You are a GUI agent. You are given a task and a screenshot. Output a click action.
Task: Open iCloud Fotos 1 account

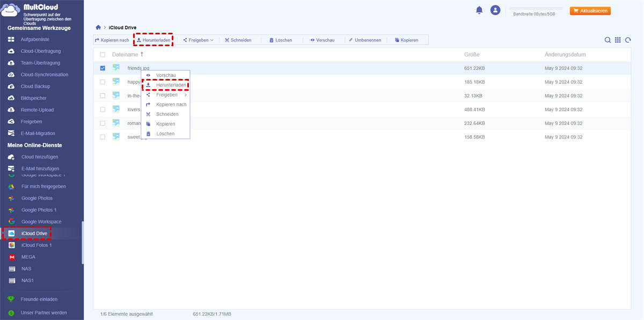[36, 245]
